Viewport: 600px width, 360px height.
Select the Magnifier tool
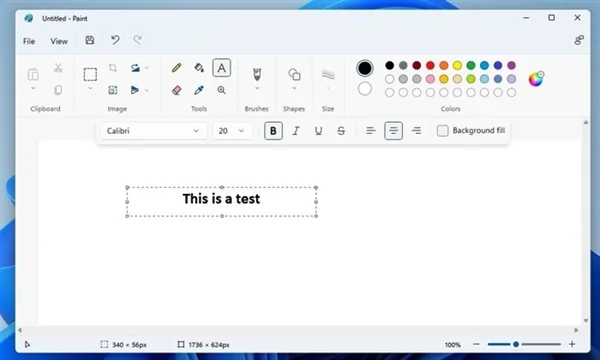[222, 90]
